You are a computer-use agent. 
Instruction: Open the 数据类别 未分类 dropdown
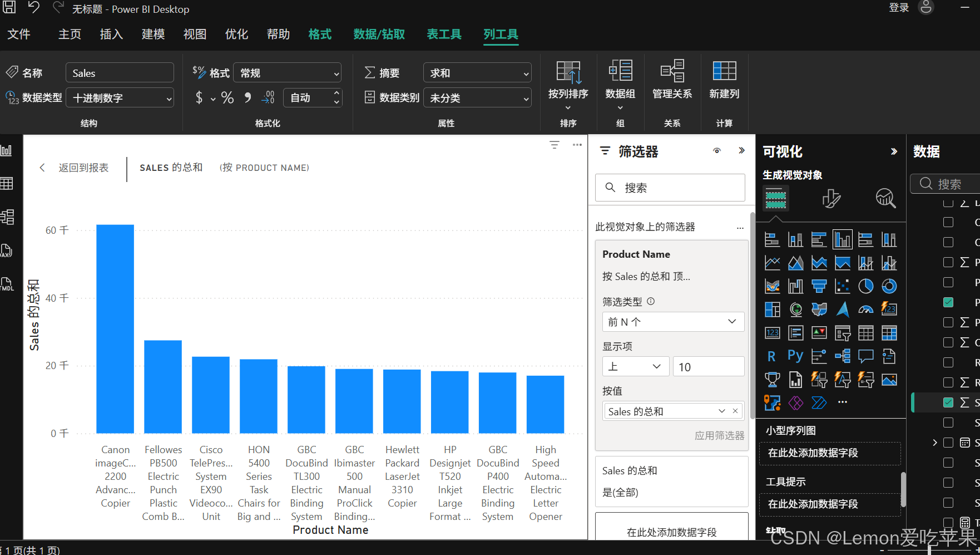click(x=477, y=98)
